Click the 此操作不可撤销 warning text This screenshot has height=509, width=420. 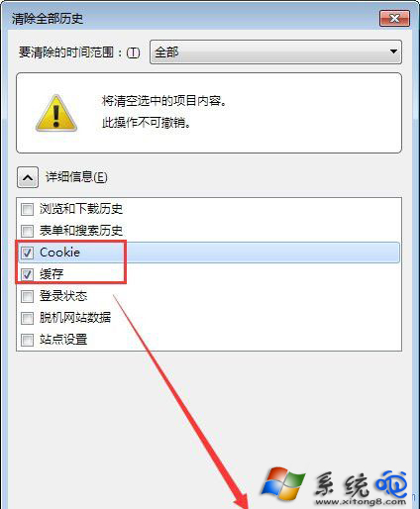pyautogui.click(x=147, y=123)
